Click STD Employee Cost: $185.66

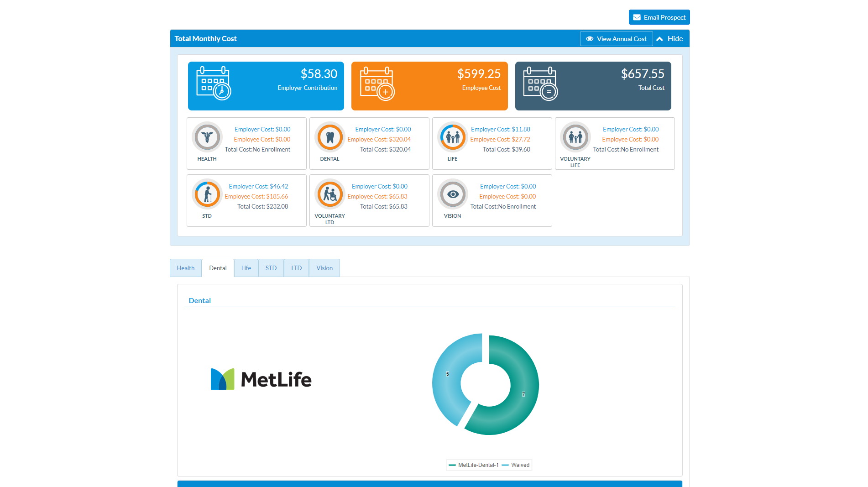tap(256, 196)
